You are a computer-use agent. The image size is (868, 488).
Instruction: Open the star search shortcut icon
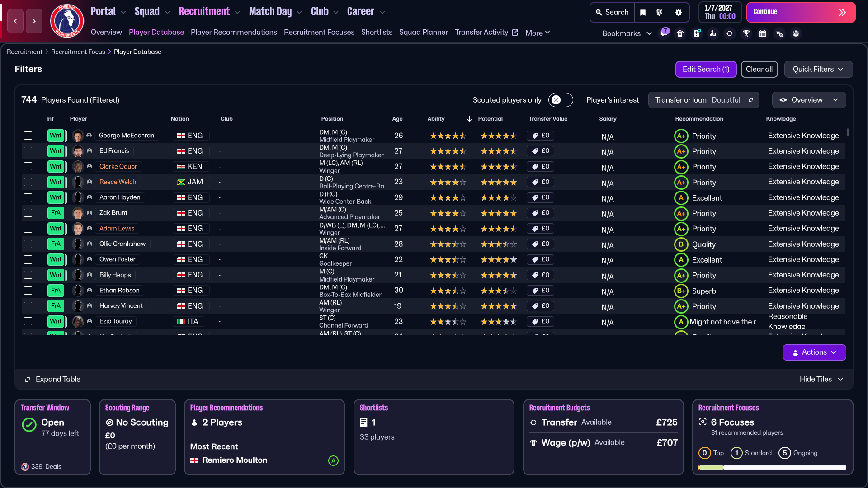pyautogui.click(x=779, y=33)
